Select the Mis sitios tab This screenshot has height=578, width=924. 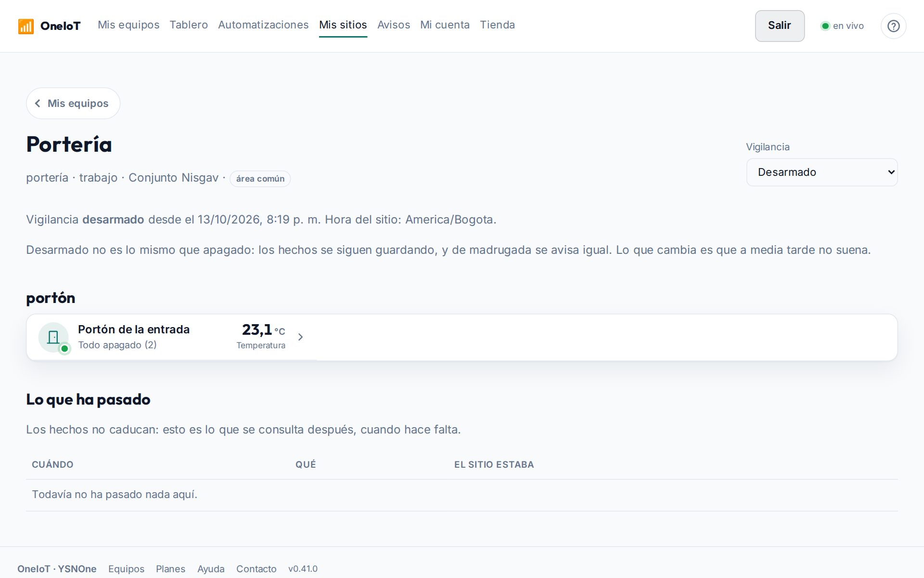pos(343,25)
